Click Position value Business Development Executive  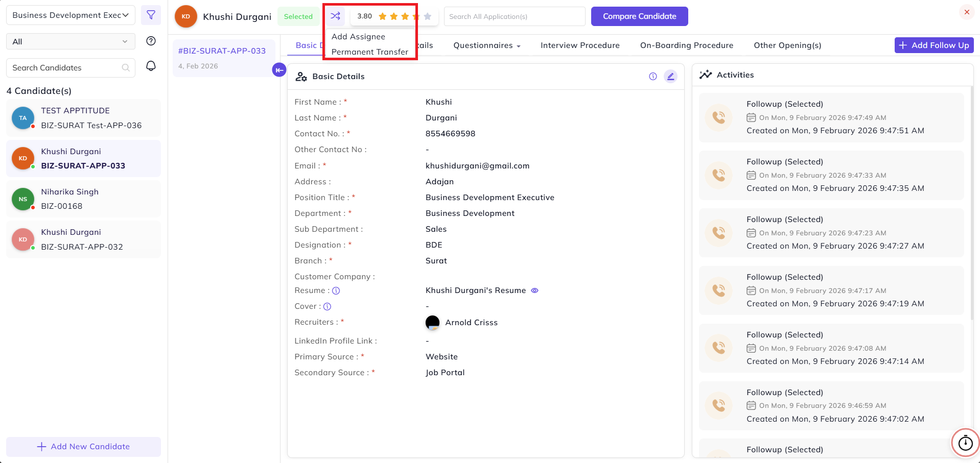point(489,198)
